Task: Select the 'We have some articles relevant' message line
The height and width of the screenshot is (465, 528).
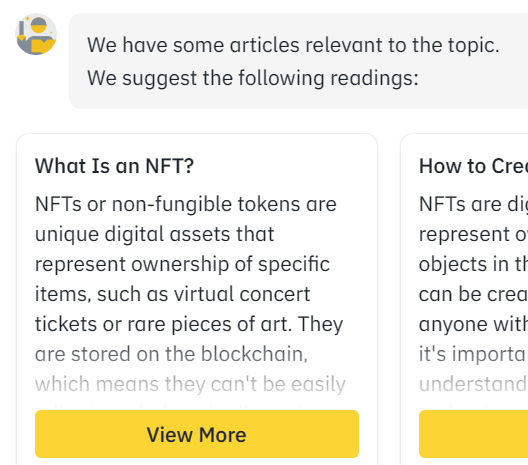Action: [x=293, y=45]
